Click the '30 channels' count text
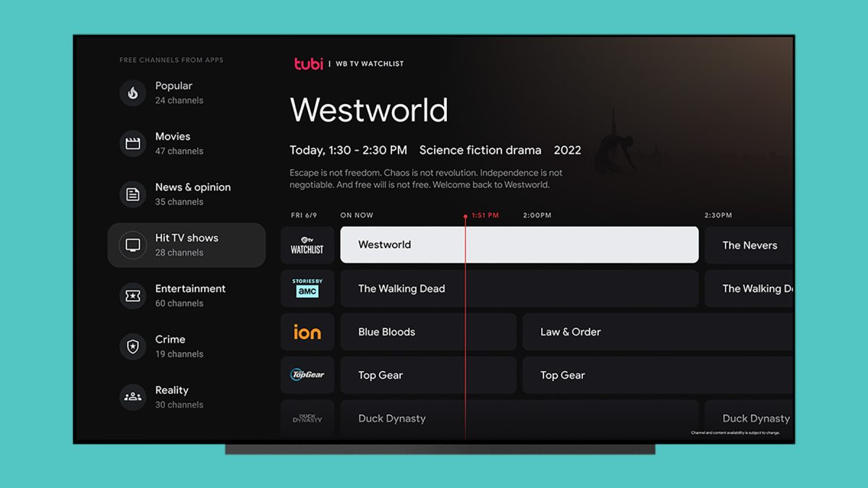 pos(179,405)
